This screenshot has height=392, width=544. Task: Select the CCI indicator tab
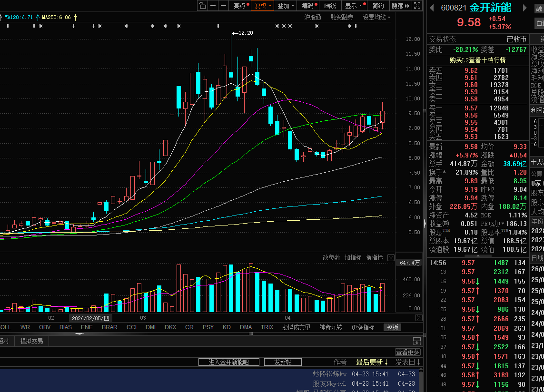click(x=131, y=327)
